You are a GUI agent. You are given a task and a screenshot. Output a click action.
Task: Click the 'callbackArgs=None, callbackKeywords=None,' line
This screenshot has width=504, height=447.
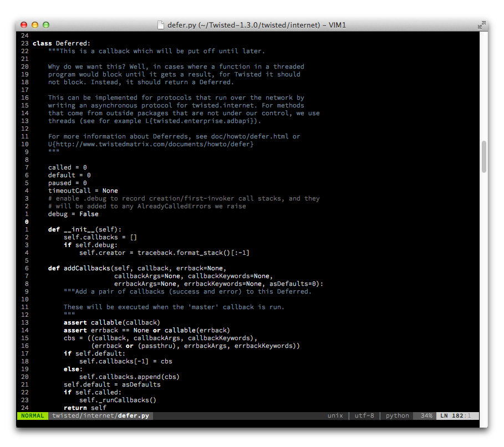pos(194,276)
